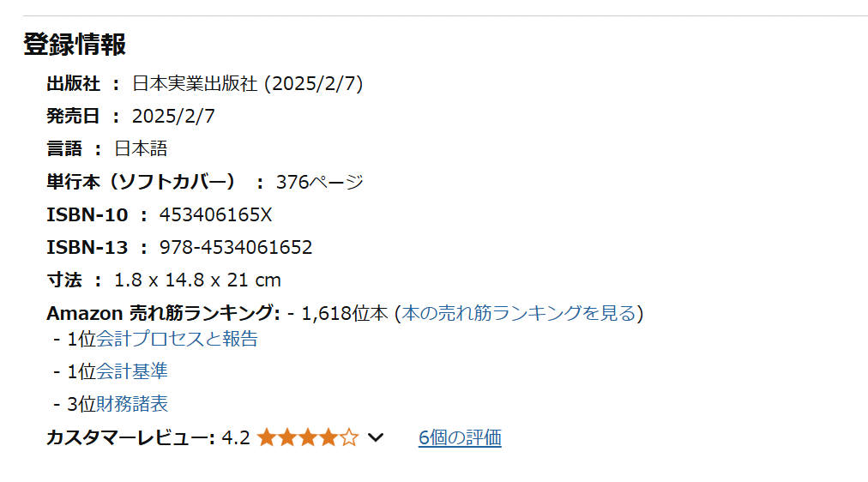Click the language value 日本語
The height and width of the screenshot is (482, 868).
[x=141, y=149]
